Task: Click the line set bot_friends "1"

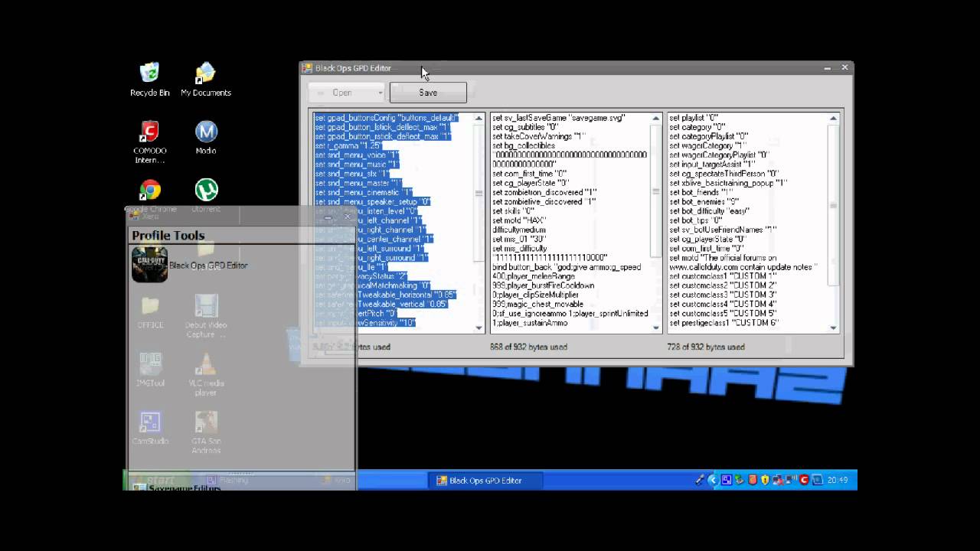Action: [701, 192]
